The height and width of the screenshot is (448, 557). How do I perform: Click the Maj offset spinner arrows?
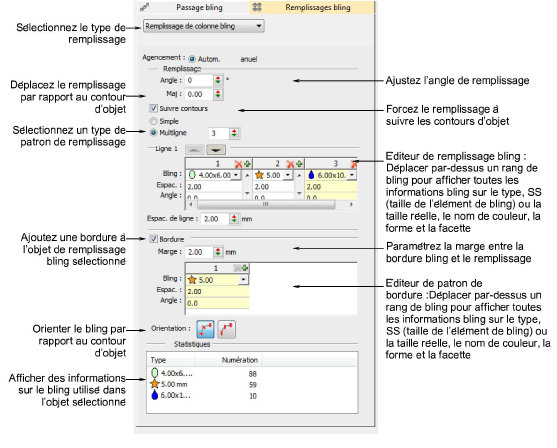click(x=218, y=94)
